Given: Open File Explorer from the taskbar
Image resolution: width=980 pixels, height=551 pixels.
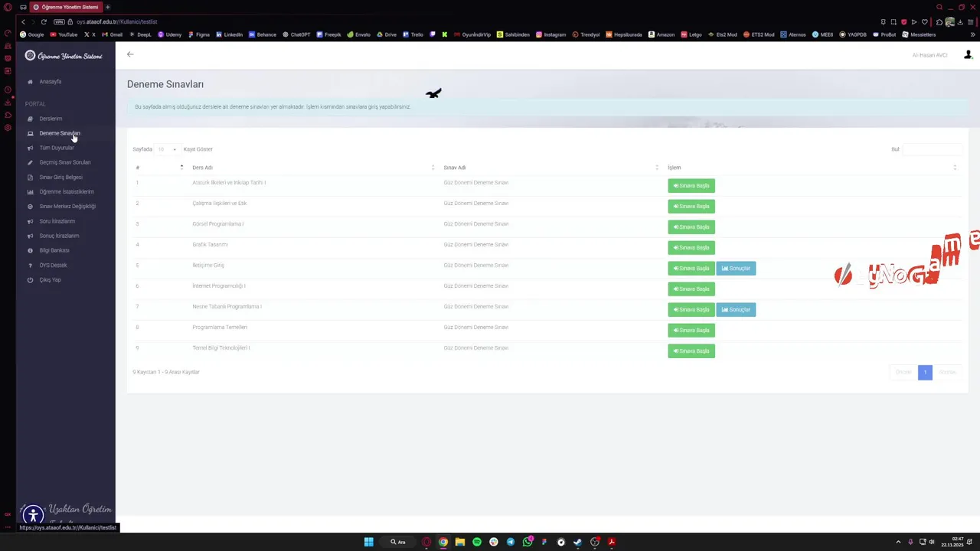Looking at the screenshot, I should pyautogui.click(x=460, y=542).
